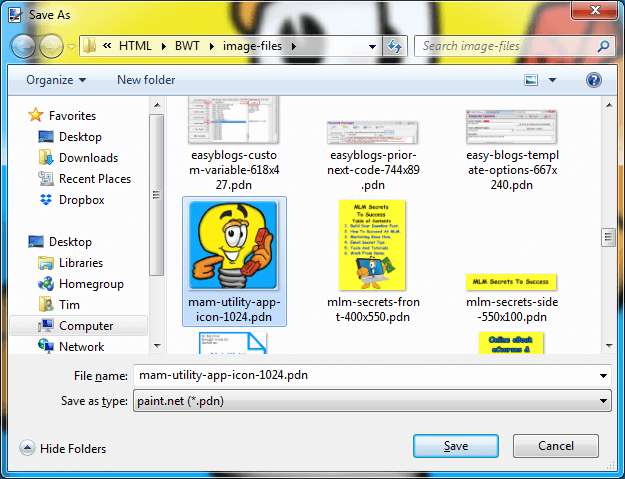Create a New folder

point(146,80)
